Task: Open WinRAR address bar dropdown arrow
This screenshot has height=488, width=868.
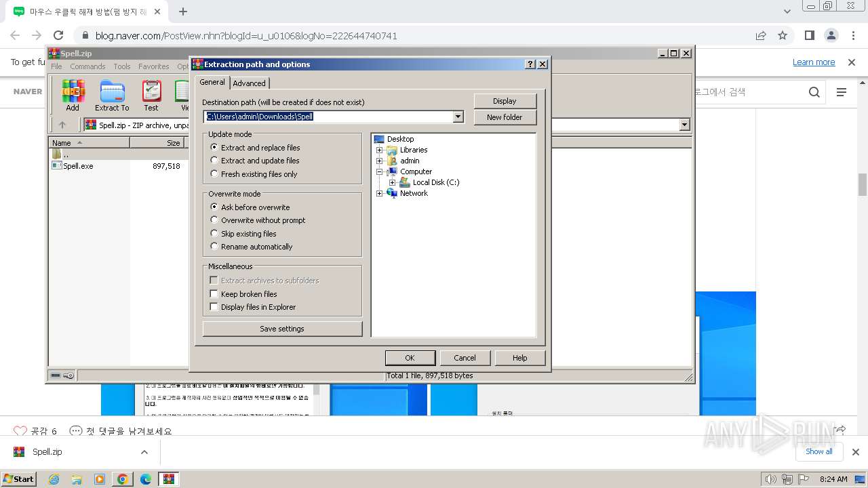Action: (x=684, y=125)
